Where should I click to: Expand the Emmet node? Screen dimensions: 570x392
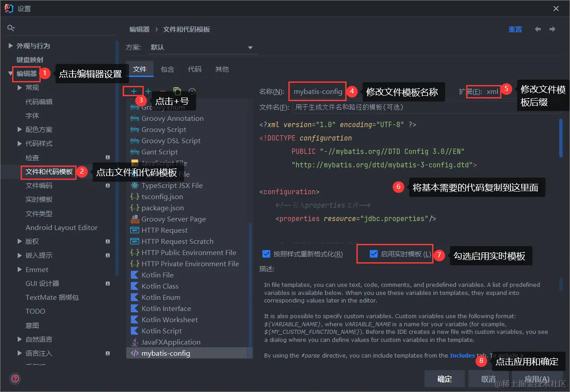pos(20,269)
